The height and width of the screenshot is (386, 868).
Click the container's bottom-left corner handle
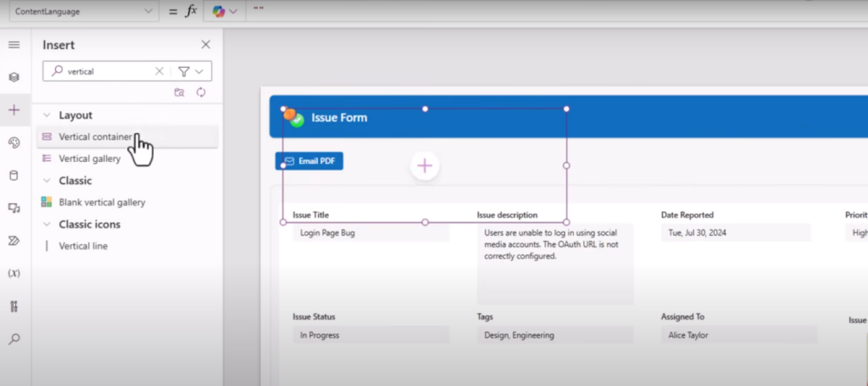tap(283, 222)
